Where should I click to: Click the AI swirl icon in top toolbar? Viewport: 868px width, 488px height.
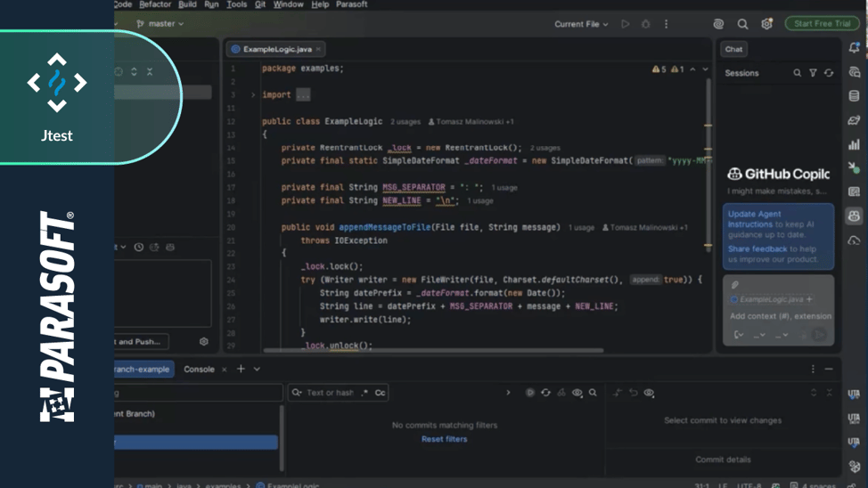(x=718, y=24)
